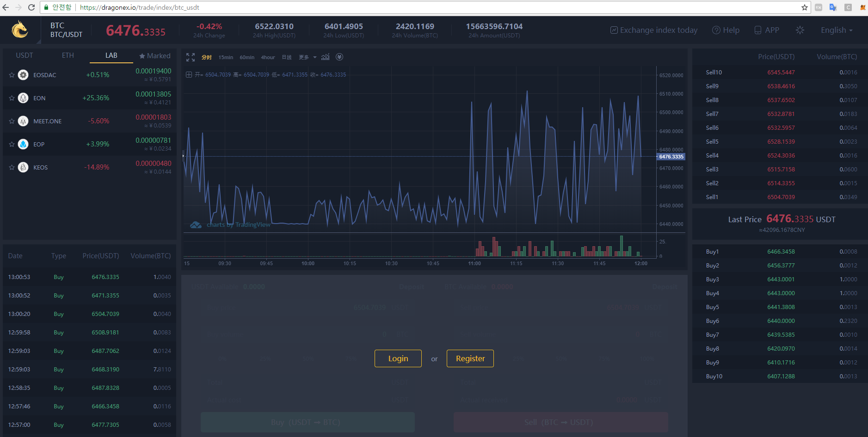The width and height of the screenshot is (868, 437).
Task: Click Sell10 price 6545.5447
Action: [781, 73]
